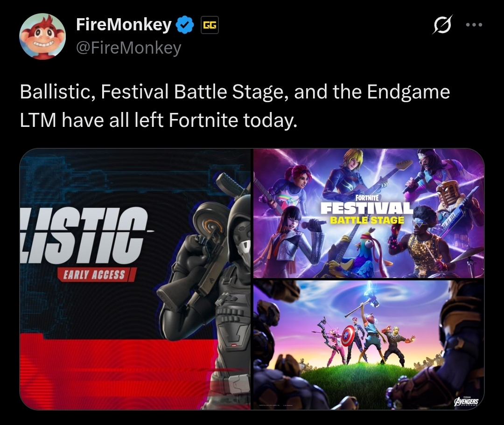This screenshot has width=504, height=425.
Task: Click the Avengers Endgame logo watermark
Action: coord(466,402)
